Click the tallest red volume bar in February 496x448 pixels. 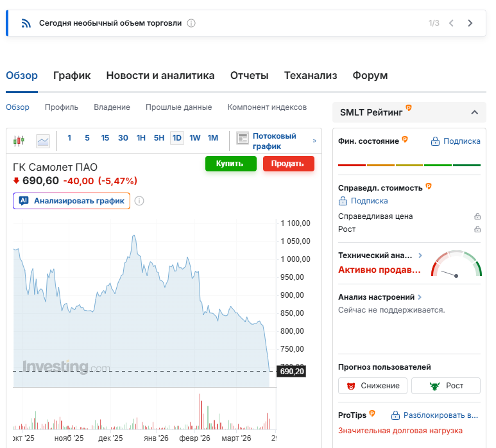pyautogui.click(x=200, y=411)
